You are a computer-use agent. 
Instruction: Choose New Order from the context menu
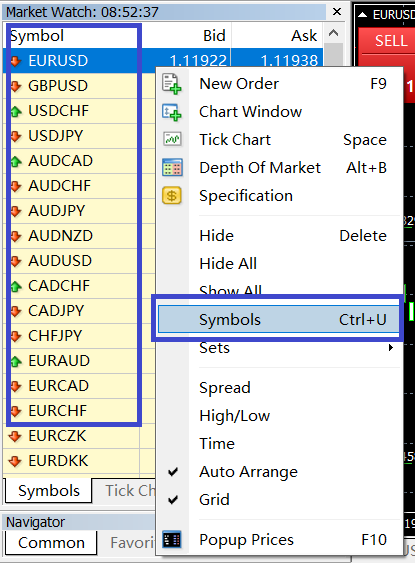279,84
